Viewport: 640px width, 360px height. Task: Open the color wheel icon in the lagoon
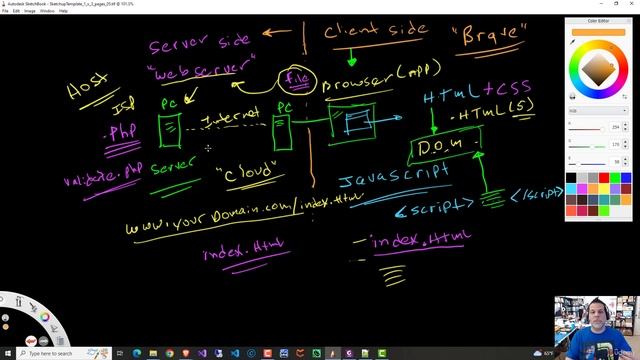click(x=45, y=317)
